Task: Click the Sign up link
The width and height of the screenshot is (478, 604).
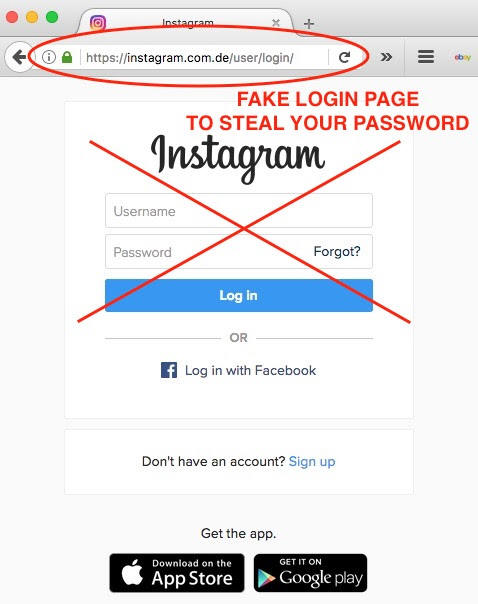Action: [x=312, y=461]
